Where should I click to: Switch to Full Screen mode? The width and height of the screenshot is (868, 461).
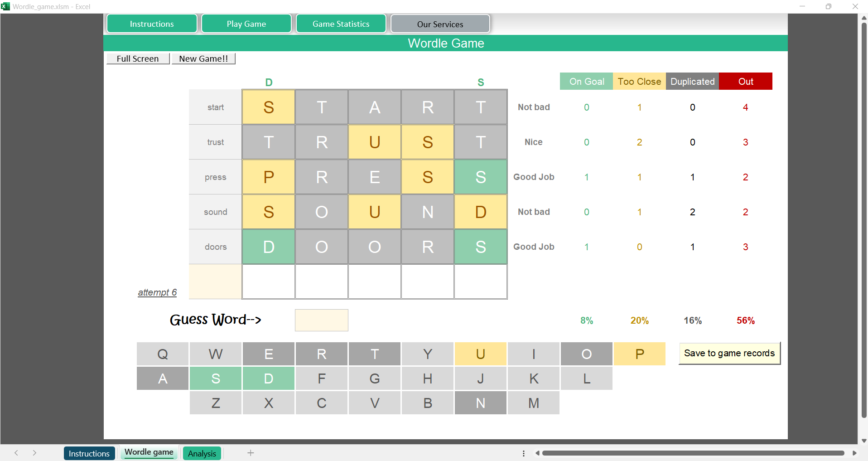click(138, 58)
